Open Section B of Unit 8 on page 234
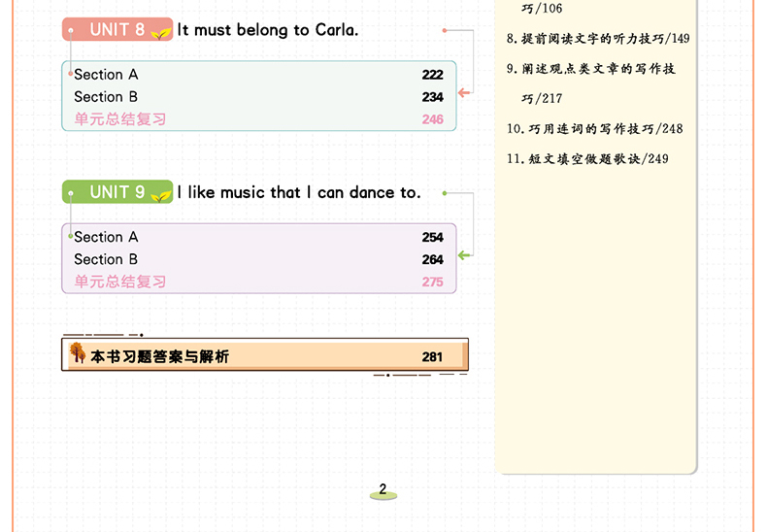The image size is (767, 532). (x=107, y=97)
